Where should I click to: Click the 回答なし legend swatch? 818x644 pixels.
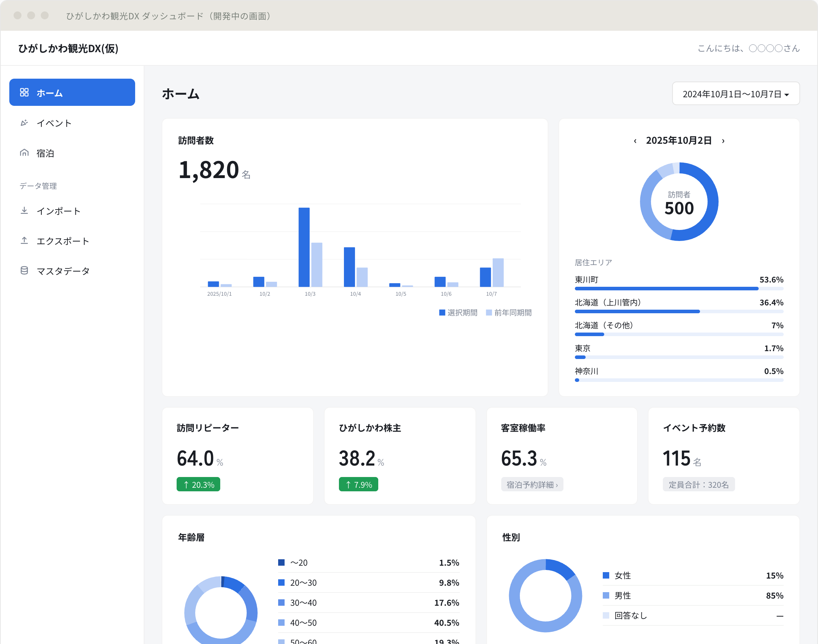click(606, 615)
